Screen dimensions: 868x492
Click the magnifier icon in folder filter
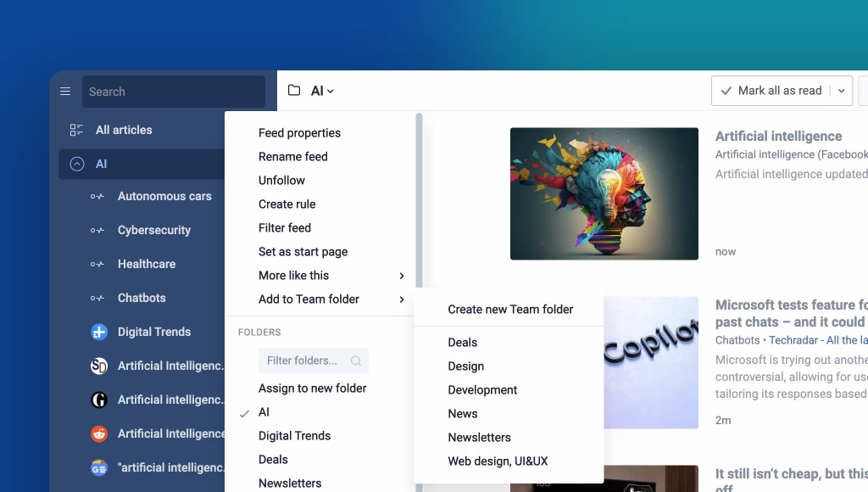click(356, 361)
